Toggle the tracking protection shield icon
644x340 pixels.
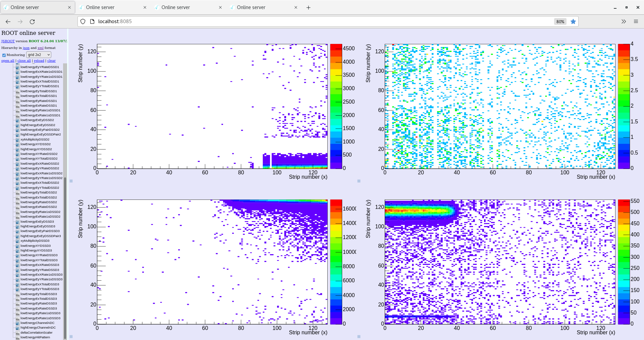(83, 21)
